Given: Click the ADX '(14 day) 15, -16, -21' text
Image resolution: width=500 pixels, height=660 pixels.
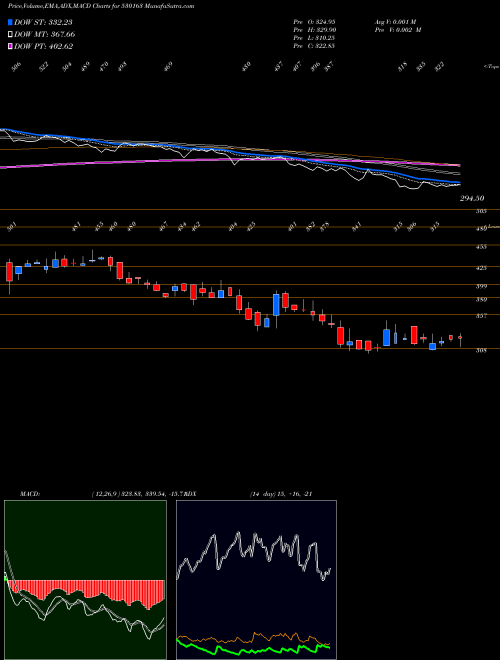Looking at the screenshot, I should pos(281,494).
